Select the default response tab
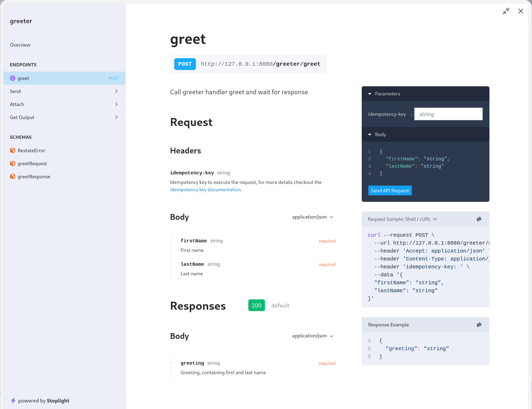 [x=280, y=305]
